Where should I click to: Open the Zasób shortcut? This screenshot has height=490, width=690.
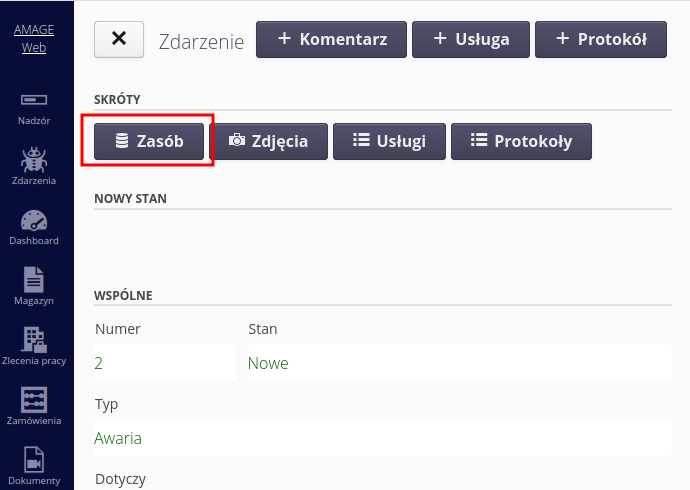(149, 141)
